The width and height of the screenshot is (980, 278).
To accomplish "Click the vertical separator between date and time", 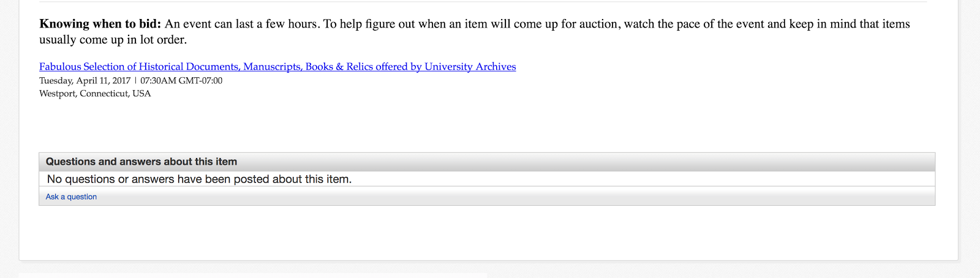I will coord(135,81).
